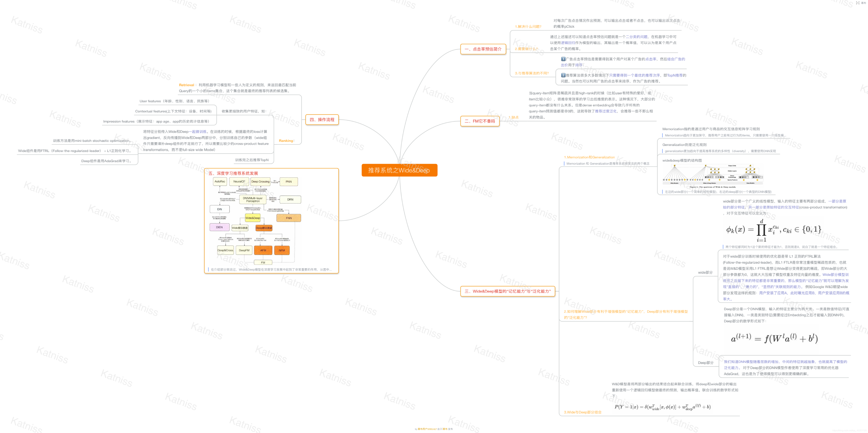Click the DIEN purple box in the diagram
Screen dimensions: 868x433
coord(219,227)
